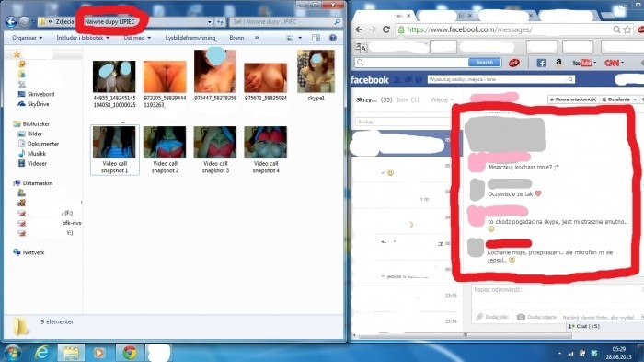Open Google Chrome from the taskbar
644x362 pixels.
pyautogui.click(x=130, y=353)
